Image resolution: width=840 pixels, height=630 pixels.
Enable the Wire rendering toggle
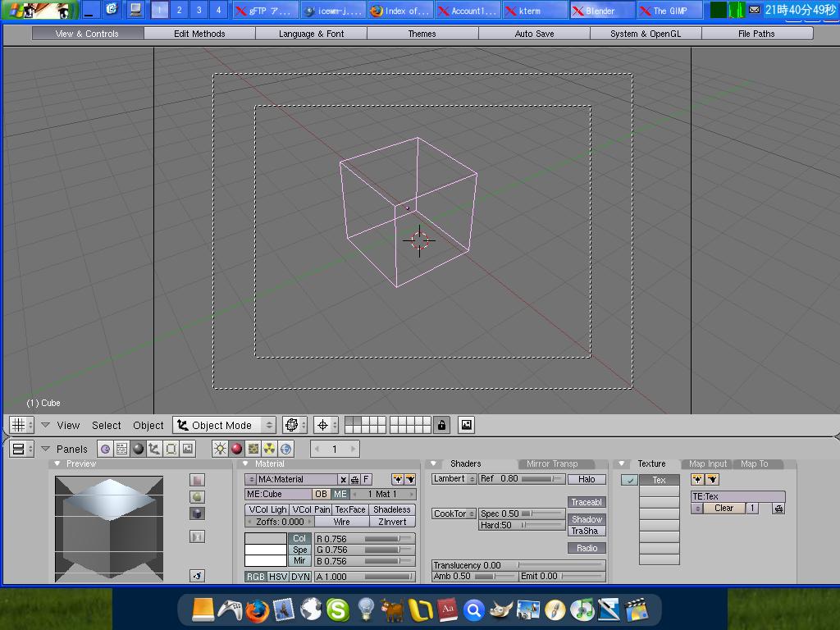pos(342,521)
